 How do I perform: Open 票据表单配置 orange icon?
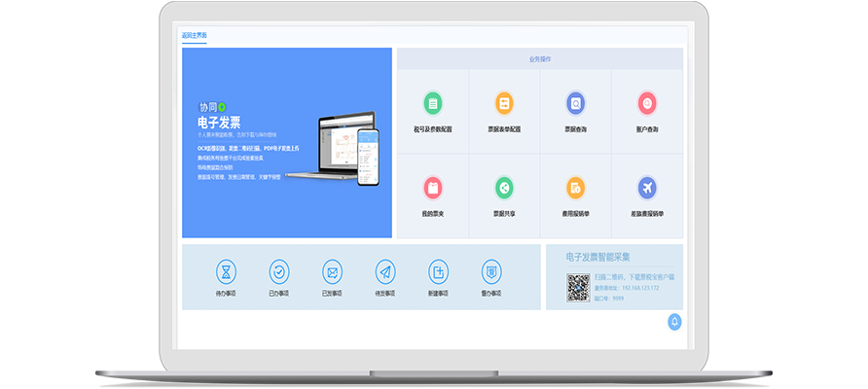(503, 103)
